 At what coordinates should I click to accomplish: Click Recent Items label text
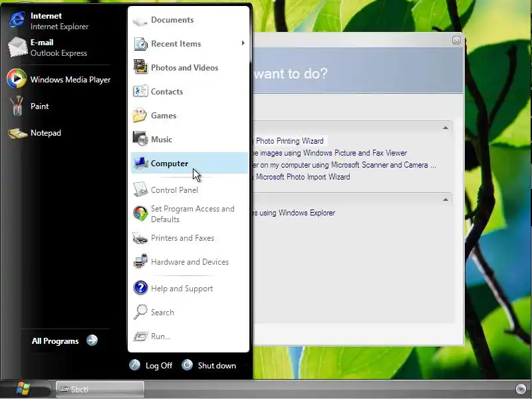[176, 44]
